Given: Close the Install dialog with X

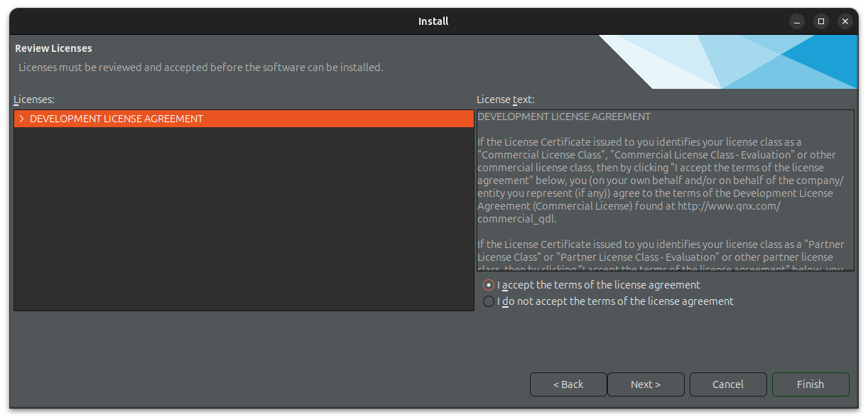Looking at the screenshot, I should [x=845, y=21].
